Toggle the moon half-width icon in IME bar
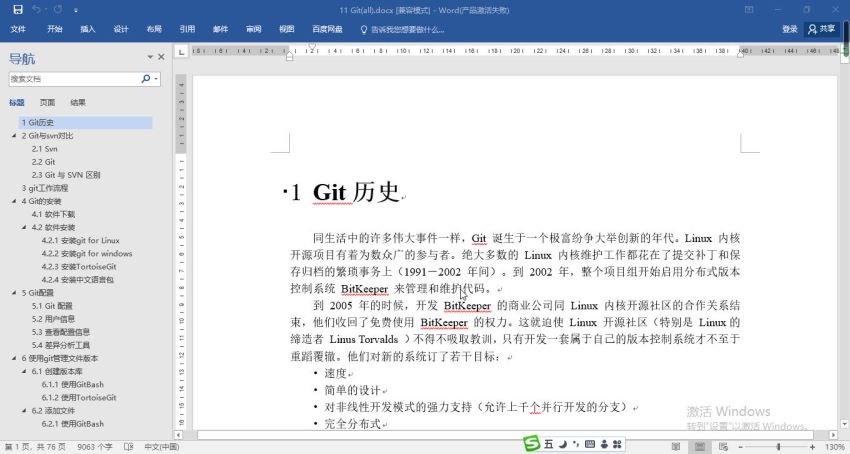The height and width of the screenshot is (454, 850). (563, 444)
